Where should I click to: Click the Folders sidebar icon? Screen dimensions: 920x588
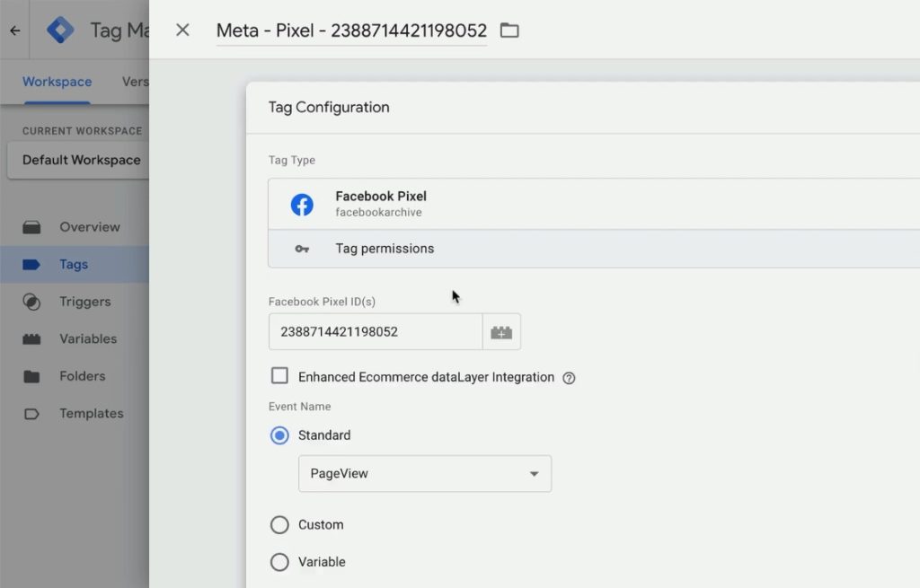point(31,376)
